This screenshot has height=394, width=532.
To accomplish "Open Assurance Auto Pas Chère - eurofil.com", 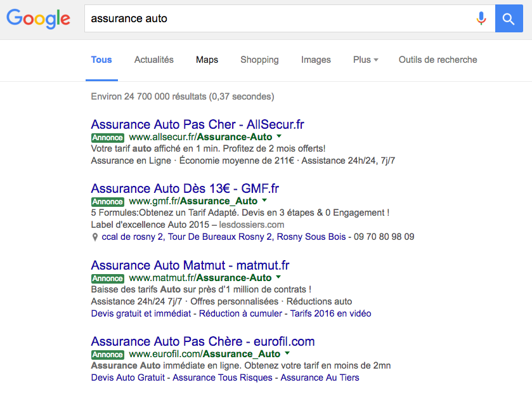I will pos(203,342).
